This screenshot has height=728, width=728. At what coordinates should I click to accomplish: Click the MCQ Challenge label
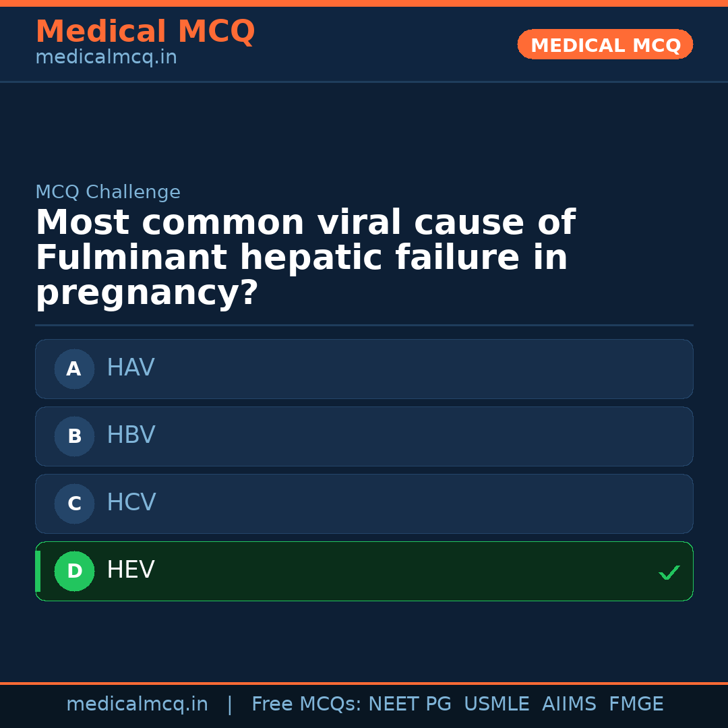click(108, 192)
